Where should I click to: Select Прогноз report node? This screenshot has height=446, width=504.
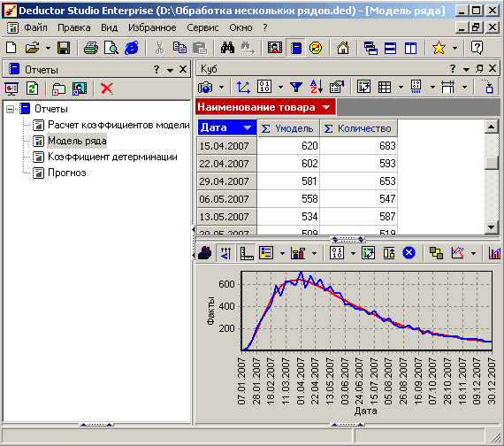(67, 173)
